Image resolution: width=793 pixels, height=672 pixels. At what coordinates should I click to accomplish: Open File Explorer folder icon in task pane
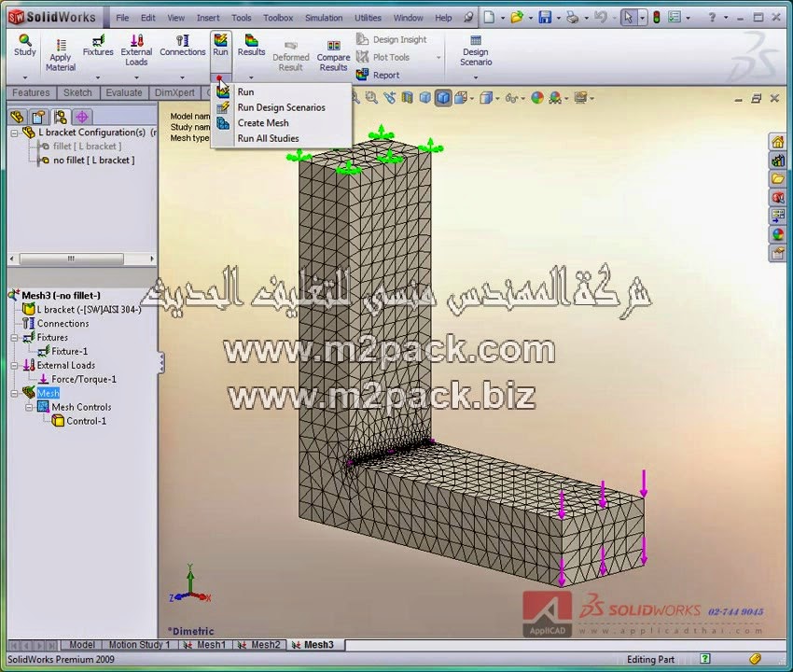click(x=777, y=179)
